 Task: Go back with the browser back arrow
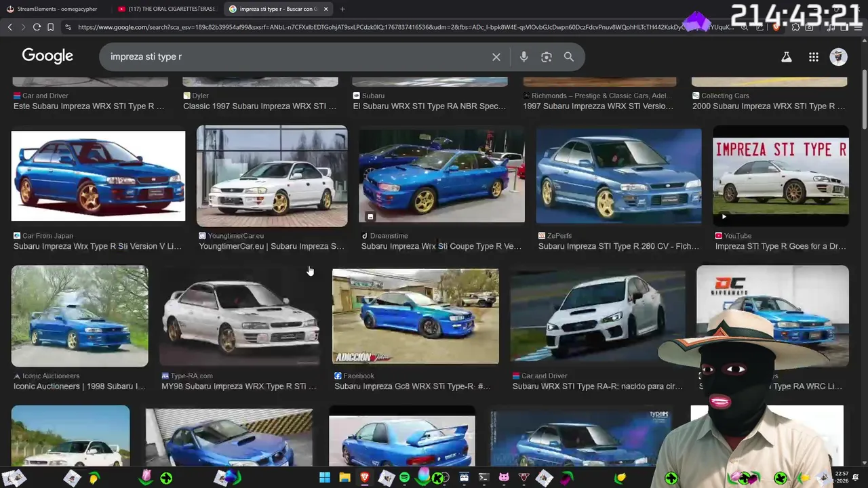pos(9,27)
